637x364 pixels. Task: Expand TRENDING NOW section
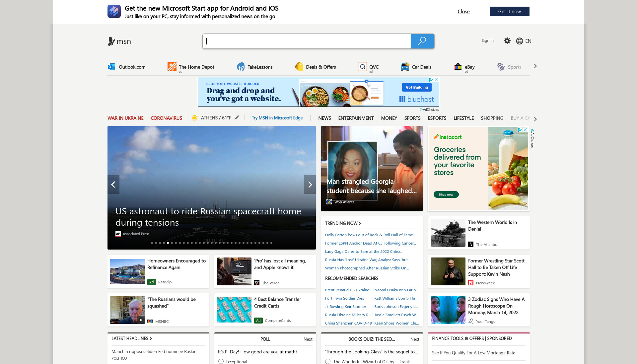(x=343, y=223)
